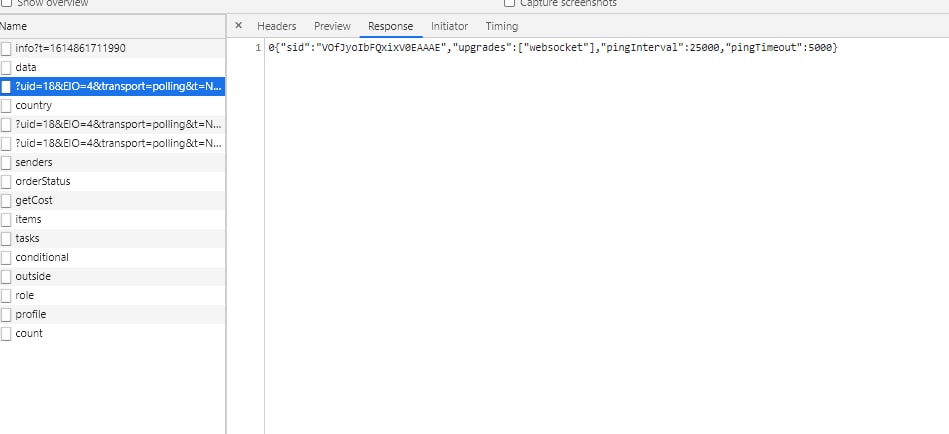Open the Preview tab

(x=332, y=26)
